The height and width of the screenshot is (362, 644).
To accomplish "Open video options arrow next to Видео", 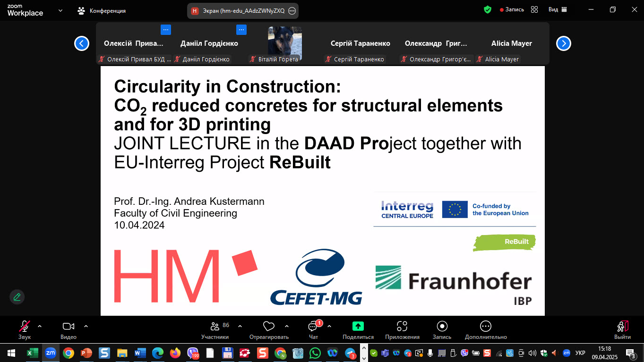I will coord(86,326).
